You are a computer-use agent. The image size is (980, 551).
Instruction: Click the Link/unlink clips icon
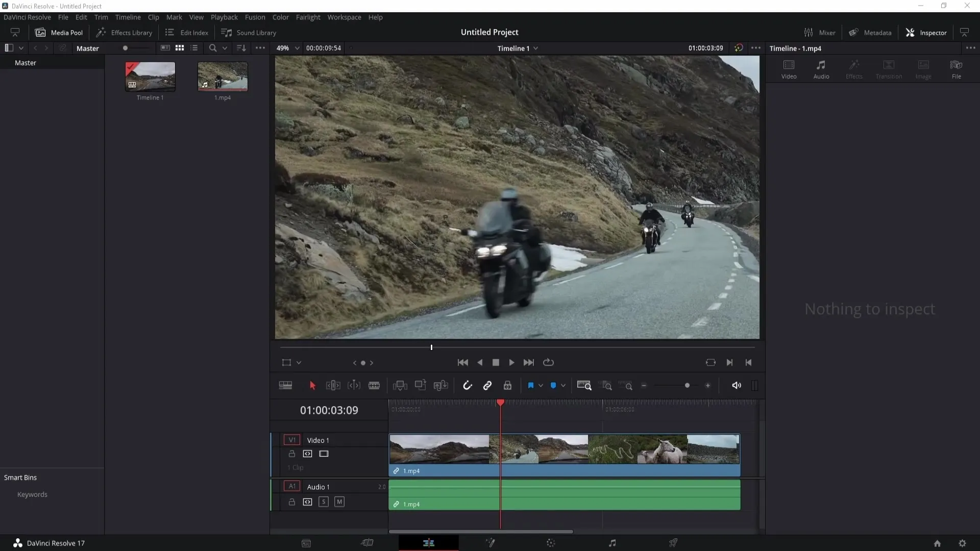(488, 386)
